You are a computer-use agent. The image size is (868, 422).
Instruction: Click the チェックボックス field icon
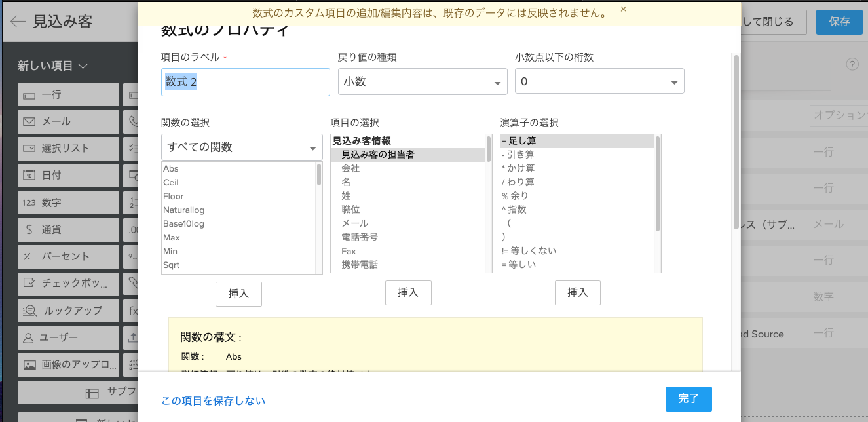tap(29, 283)
